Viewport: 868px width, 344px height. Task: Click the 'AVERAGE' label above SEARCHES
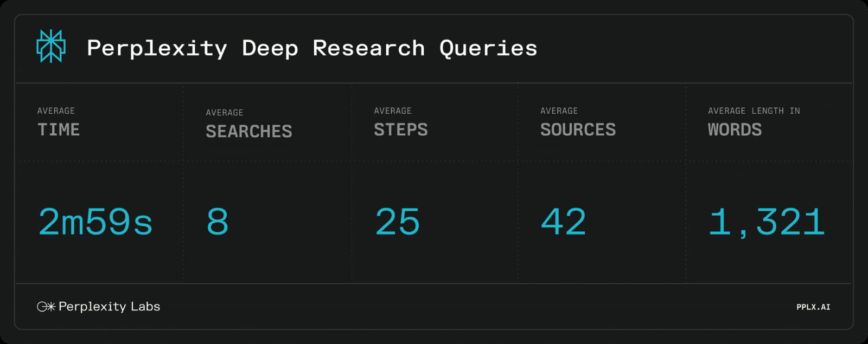tap(225, 113)
